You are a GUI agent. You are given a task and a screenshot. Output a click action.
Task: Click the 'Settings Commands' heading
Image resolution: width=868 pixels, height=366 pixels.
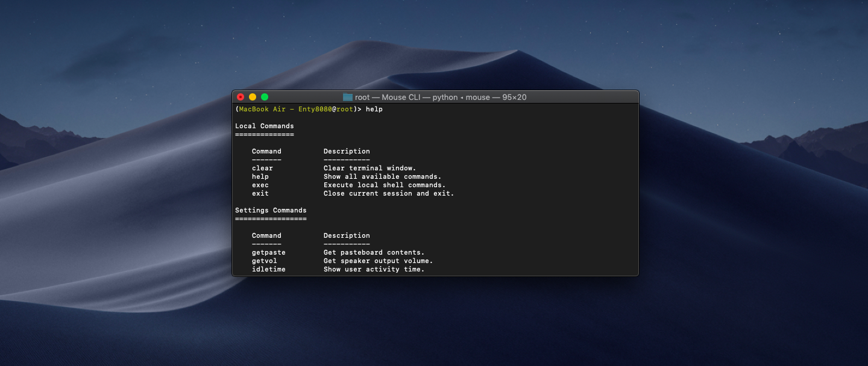(271, 210)
